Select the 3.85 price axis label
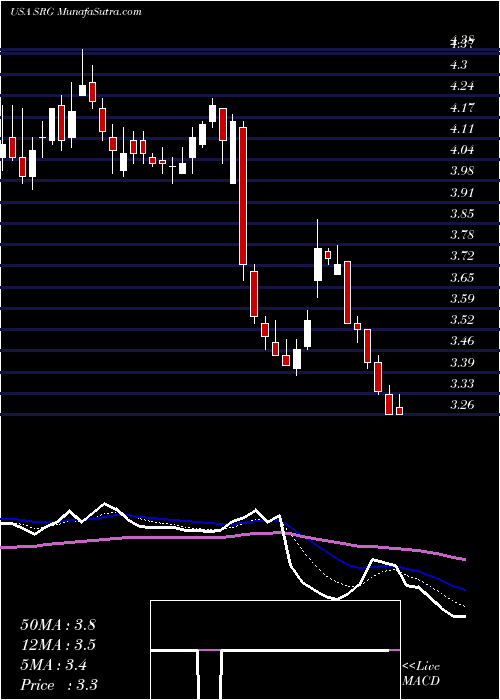The image size is (500, 700). [462, 213]
